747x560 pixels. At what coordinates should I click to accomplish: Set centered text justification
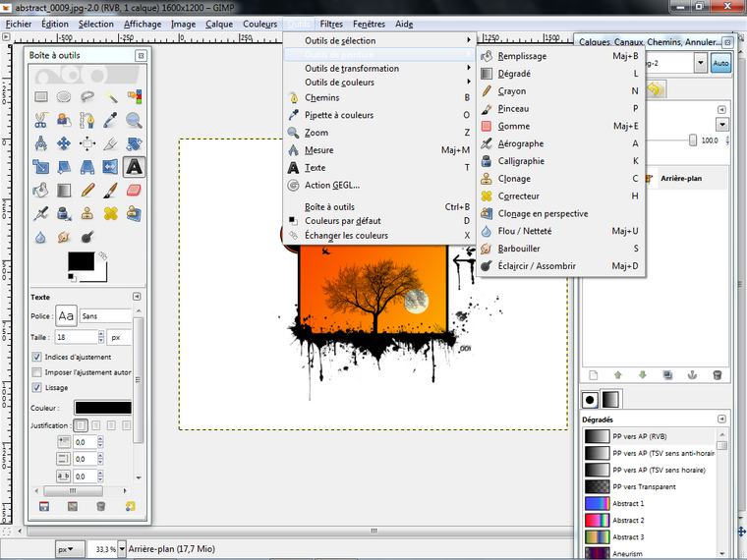[111, 425]
